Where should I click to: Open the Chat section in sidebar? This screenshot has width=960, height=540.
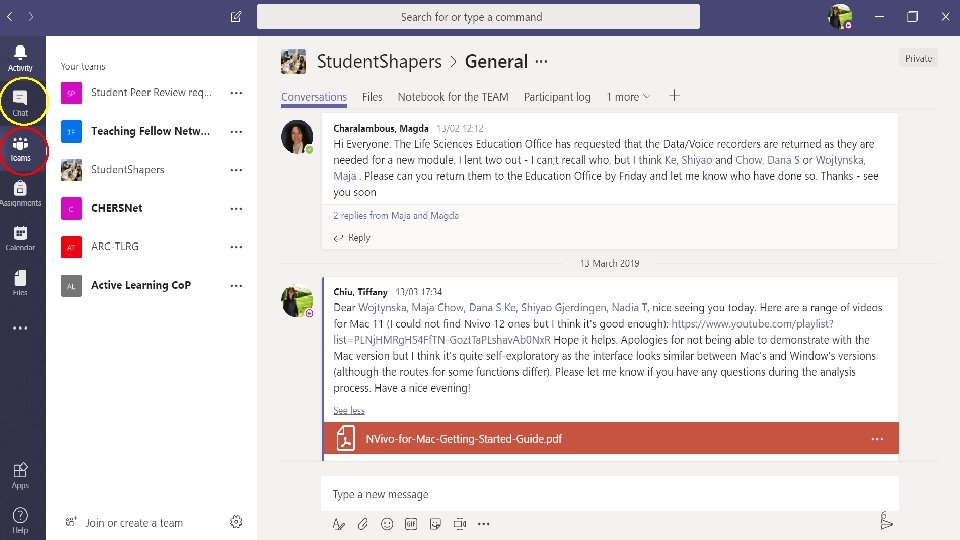(x=20, y=103)
